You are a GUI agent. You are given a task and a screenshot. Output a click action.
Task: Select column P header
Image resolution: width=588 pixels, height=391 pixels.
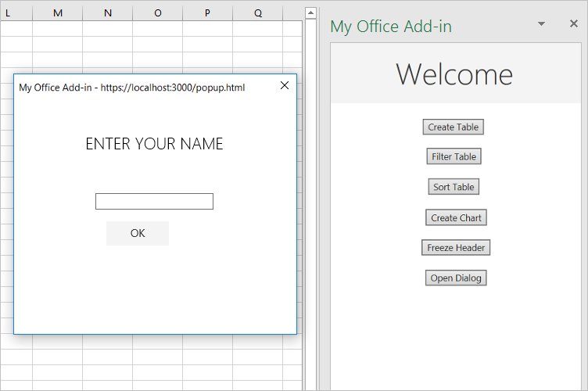[x=207, y=13]
